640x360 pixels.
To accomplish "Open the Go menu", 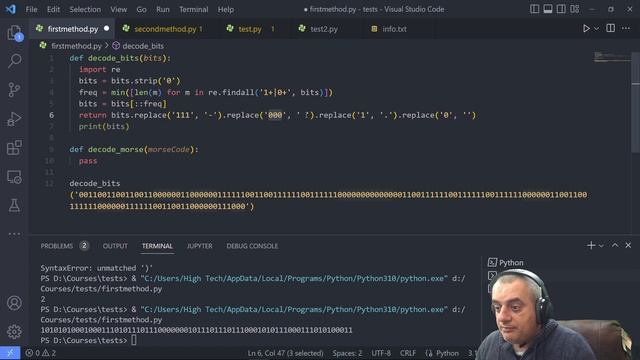I will point(141,9).
